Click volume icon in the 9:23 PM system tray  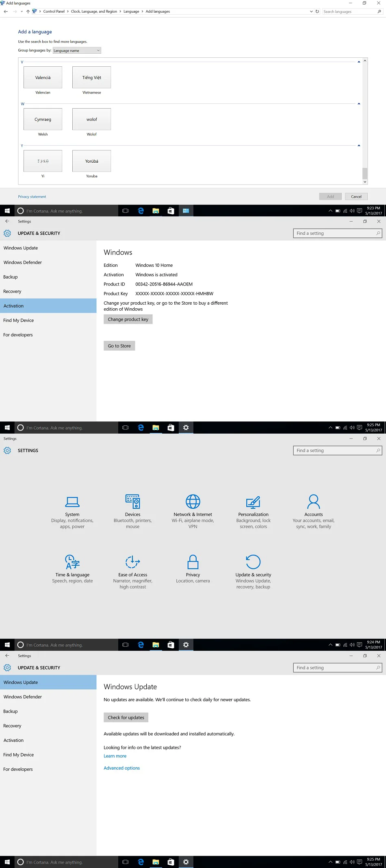click(352, 211)
